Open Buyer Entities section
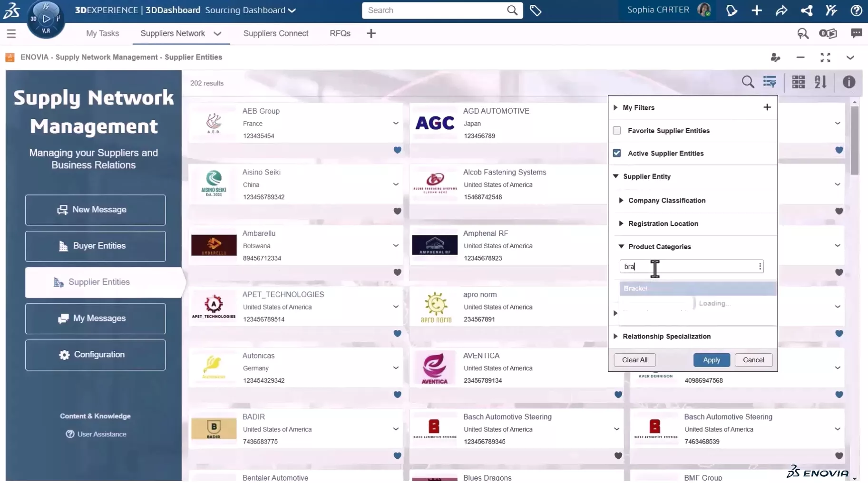The image size is (868, 483). click(96, 246)
